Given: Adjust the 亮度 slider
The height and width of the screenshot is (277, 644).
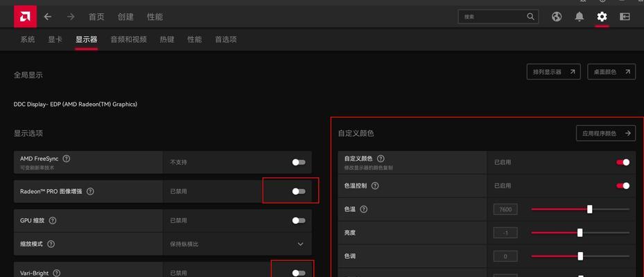Looking at the screenshot, I should [580, 233].
